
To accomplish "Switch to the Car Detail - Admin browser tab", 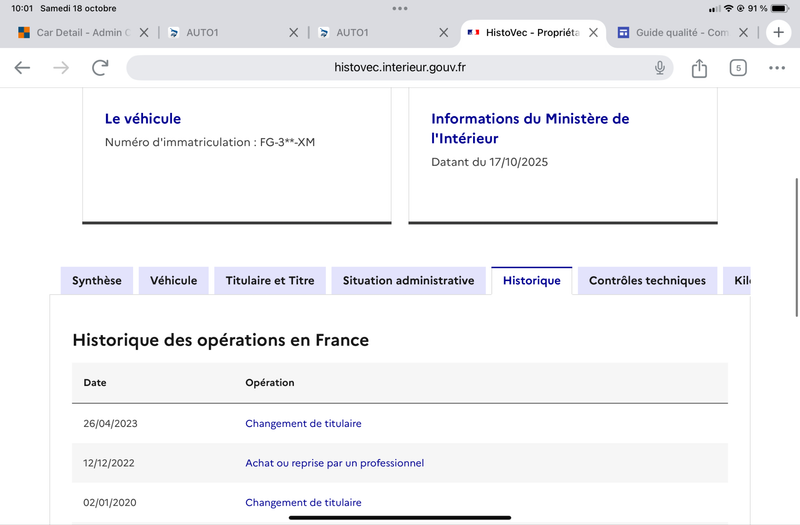I will tap(75, 32).
